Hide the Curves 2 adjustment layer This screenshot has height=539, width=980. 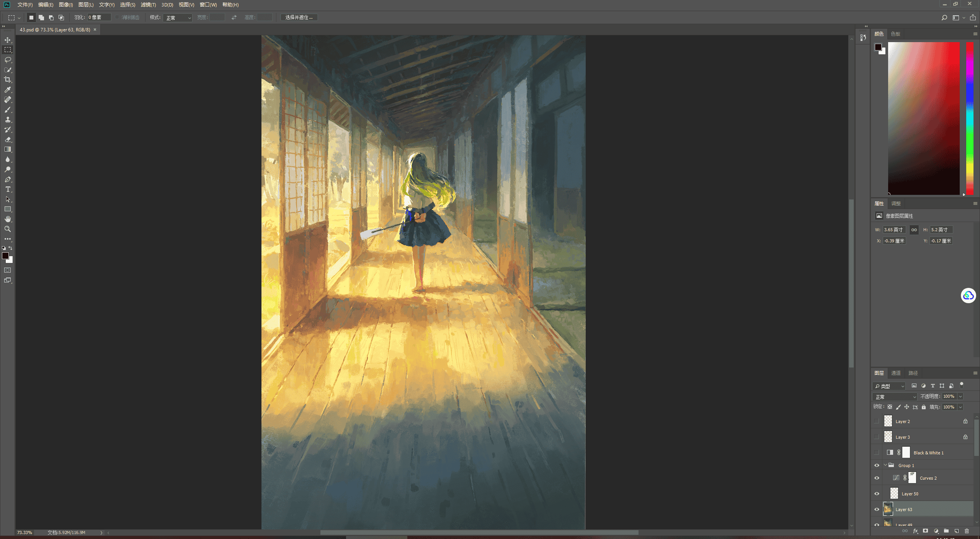pyautogui.click(x=877, y=478)
